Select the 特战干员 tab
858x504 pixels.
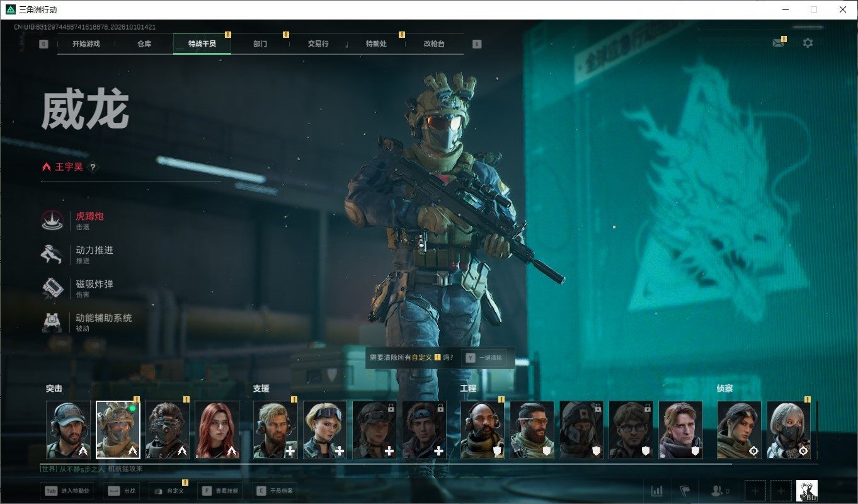[x=202, y=44]
